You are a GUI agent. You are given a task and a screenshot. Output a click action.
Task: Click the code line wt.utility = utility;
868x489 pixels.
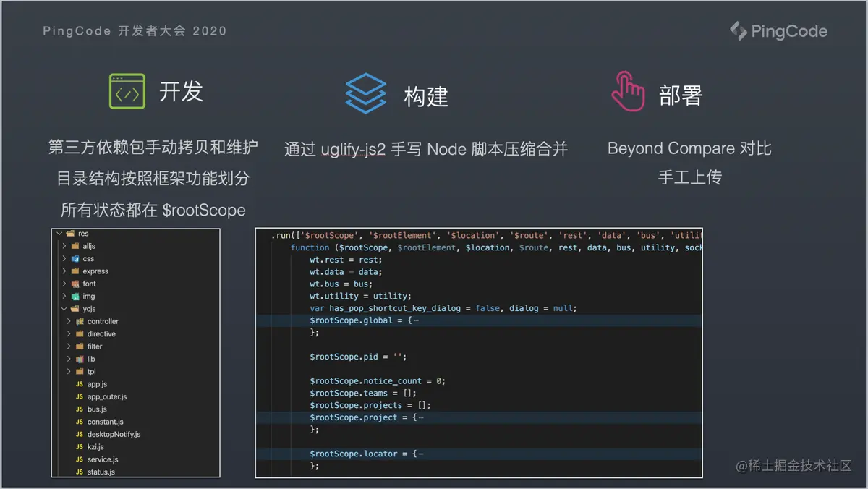point(360,296)
